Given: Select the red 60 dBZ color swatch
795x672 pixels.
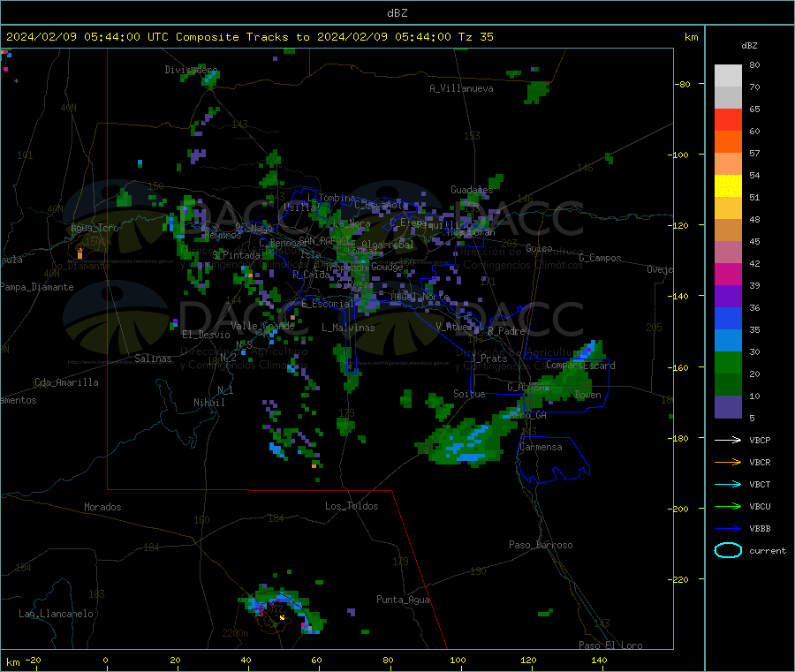Looking at the screenshot, I should point(728,119).
